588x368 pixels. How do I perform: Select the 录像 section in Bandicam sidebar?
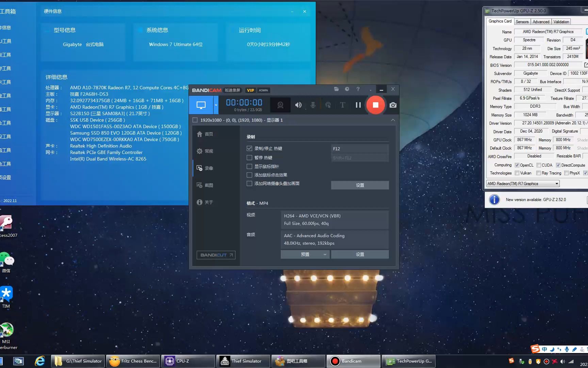pos(209,168)
